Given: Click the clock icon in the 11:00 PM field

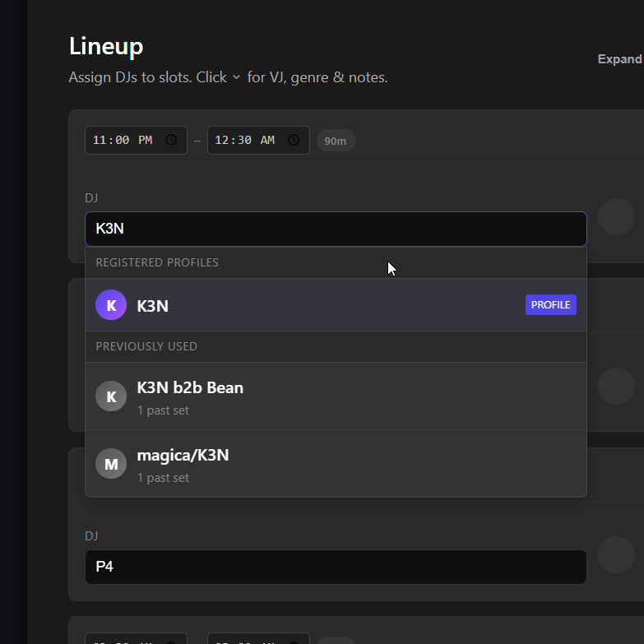Looking at the screenshot, I should click(171, 140).
